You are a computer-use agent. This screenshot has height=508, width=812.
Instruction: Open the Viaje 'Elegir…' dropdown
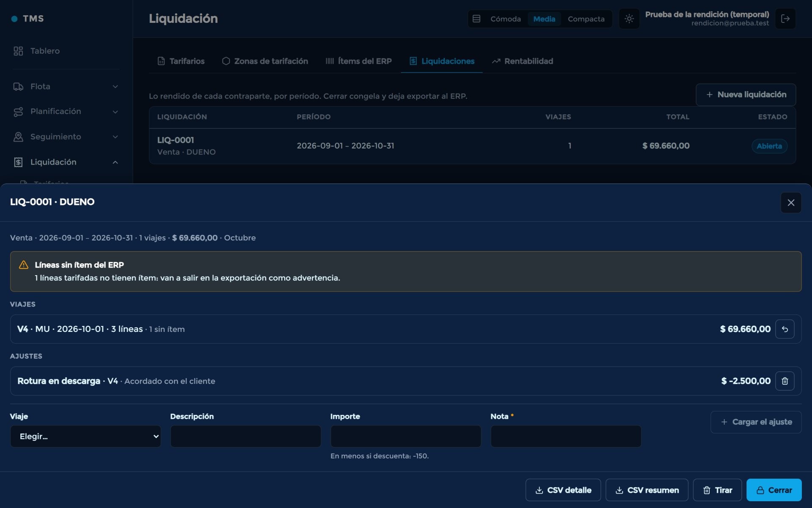pos(85,436)
